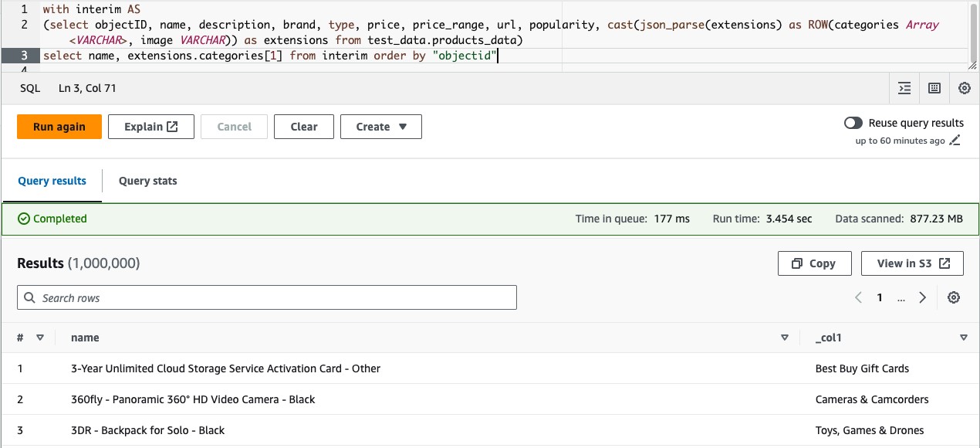Switch to the Query stats tab
Screen dimensions: 980x448
click(147, 181)
